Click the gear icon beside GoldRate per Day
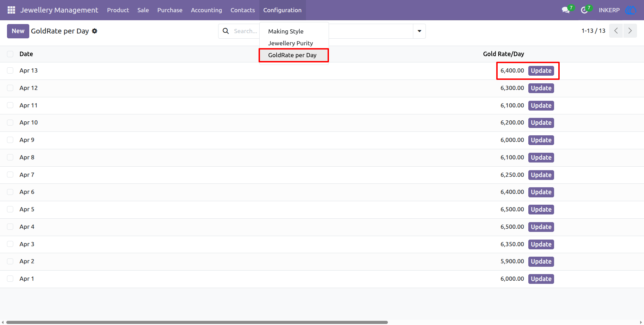This screenshot has width=644, height=325. pyautogui.click(x=94, y=31)
